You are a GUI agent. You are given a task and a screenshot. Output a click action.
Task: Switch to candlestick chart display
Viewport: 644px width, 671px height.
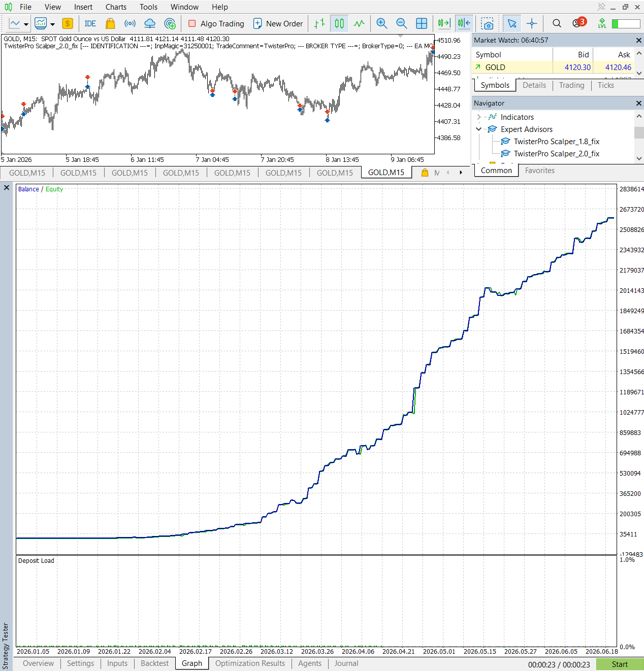point(339,23)
